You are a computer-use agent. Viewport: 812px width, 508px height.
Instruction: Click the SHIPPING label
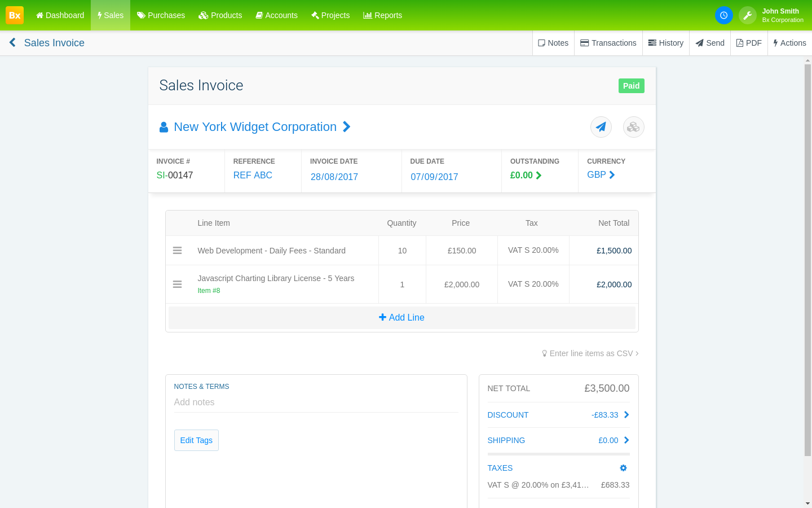point(506,440)
